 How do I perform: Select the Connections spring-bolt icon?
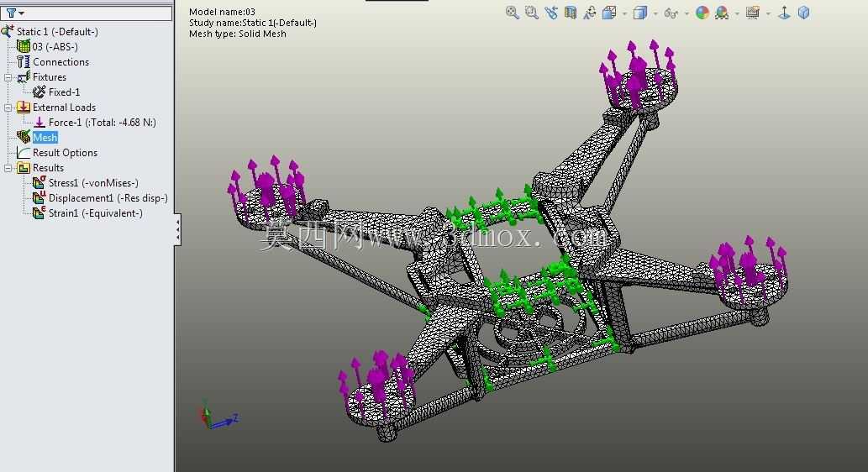tap(24, 61)
